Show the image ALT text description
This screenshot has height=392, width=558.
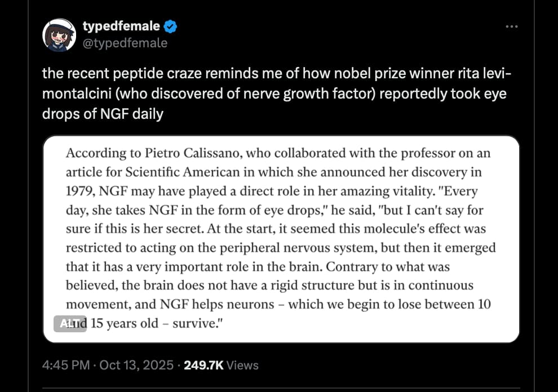(x=70, y=323)
